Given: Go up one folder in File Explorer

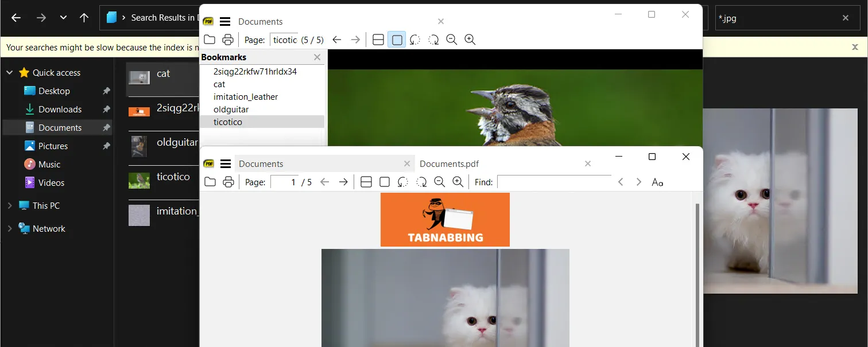Looking at the screenshot, I should click(x=84, y=18).
